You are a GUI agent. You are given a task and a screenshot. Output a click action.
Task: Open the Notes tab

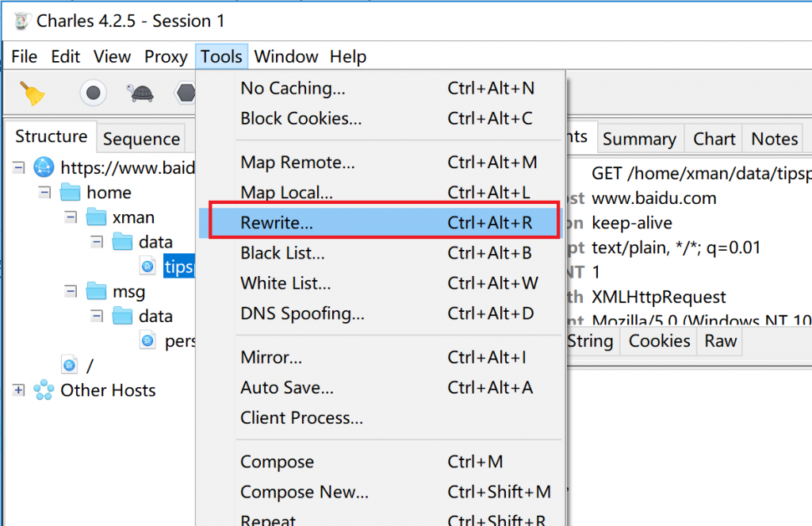774,139
